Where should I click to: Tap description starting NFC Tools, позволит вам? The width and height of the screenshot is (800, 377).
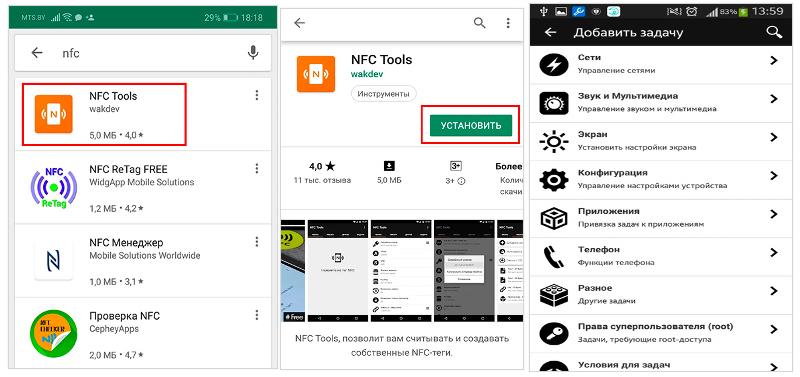click(402, 345)
